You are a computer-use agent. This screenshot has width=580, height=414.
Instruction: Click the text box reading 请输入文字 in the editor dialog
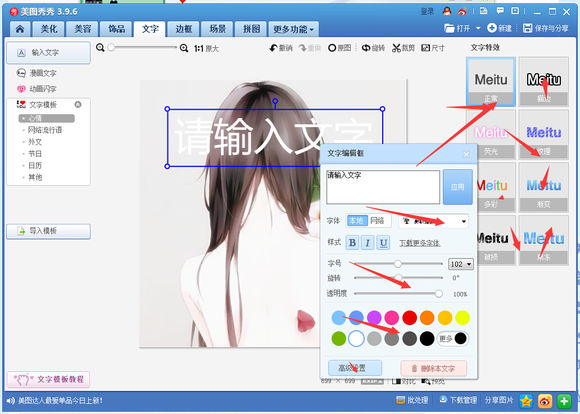(383, 187)
